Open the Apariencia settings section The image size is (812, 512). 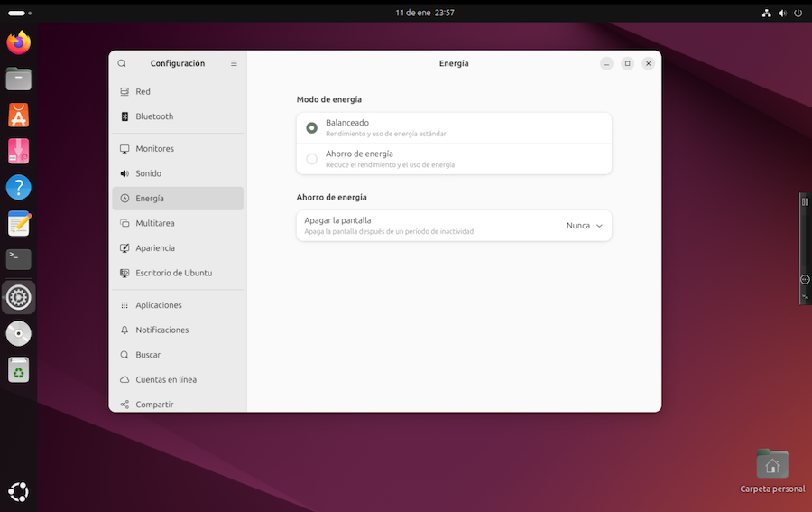coord(155,248)
